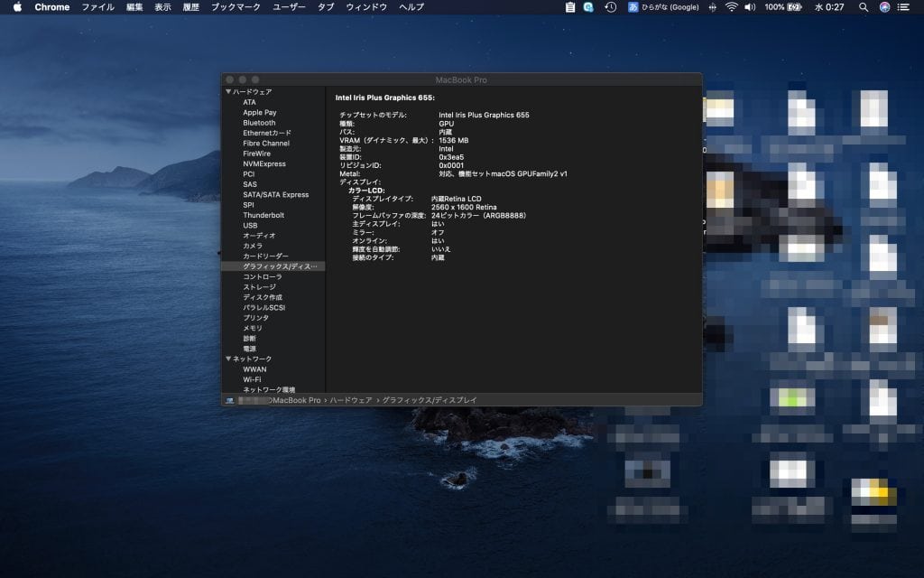The height and width of the screenshot is (578, 924).
Task: Open the ヘルプ menu
Action: (x=411, y=7)
